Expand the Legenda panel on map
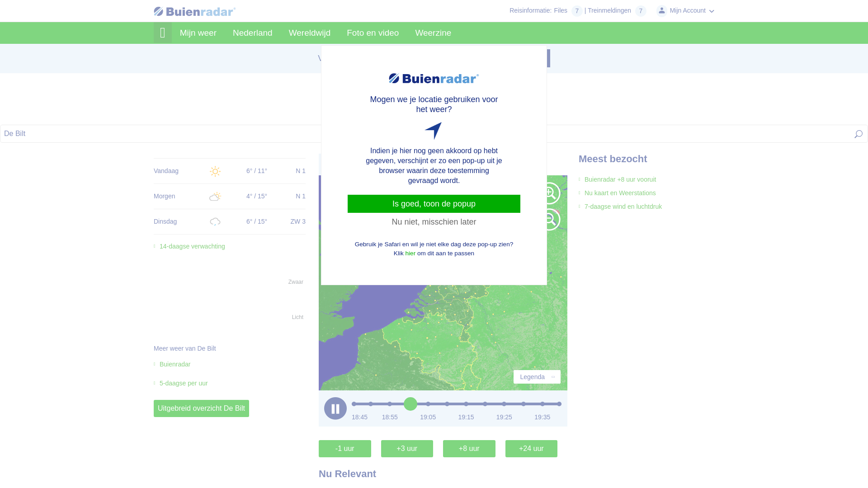The height and width of the screenshot is (488, 868). click(537, 377)
